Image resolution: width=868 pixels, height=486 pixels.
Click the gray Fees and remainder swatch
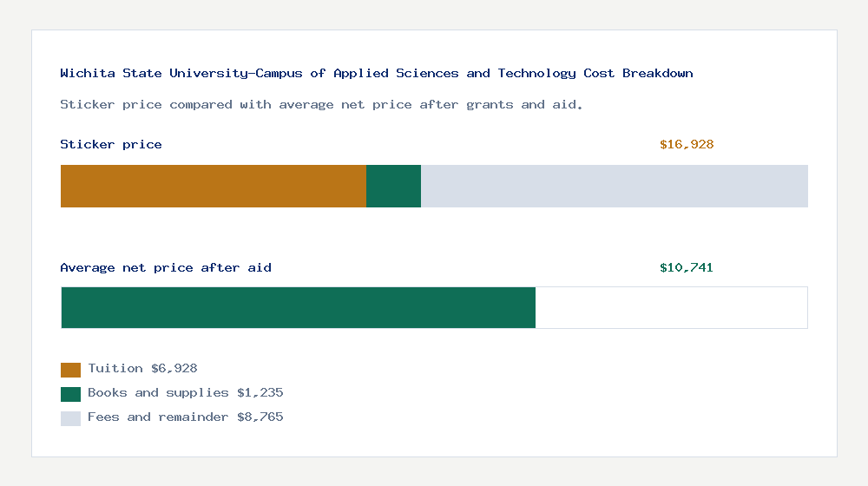(70, 418)
